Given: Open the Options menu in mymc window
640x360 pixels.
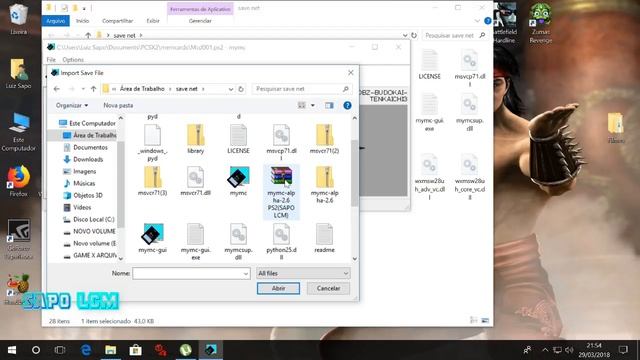Looking at the screenshot, I should tap(73, 60).
